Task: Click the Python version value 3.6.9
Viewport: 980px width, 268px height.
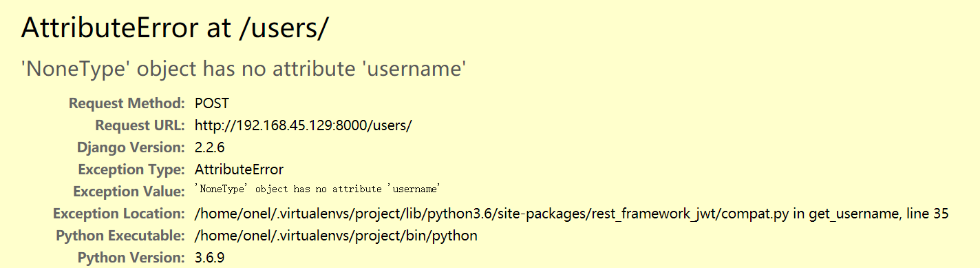Action: (210, 258)
